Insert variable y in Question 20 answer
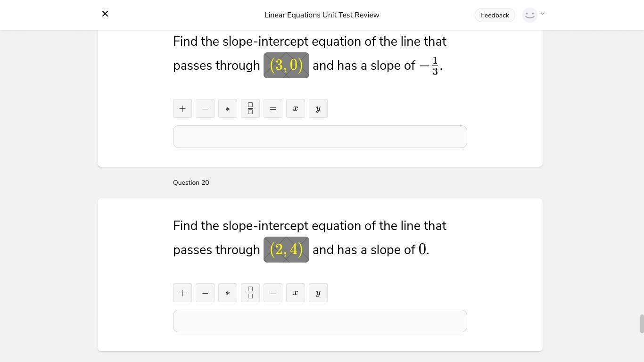 pyautogui.click(x=318, y=293)
